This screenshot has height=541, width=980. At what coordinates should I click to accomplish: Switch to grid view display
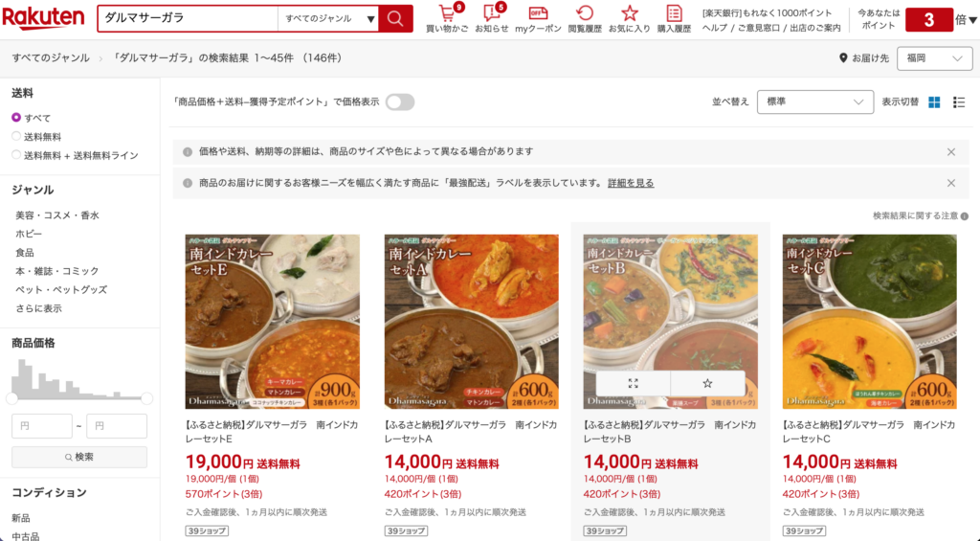[934, 101]
